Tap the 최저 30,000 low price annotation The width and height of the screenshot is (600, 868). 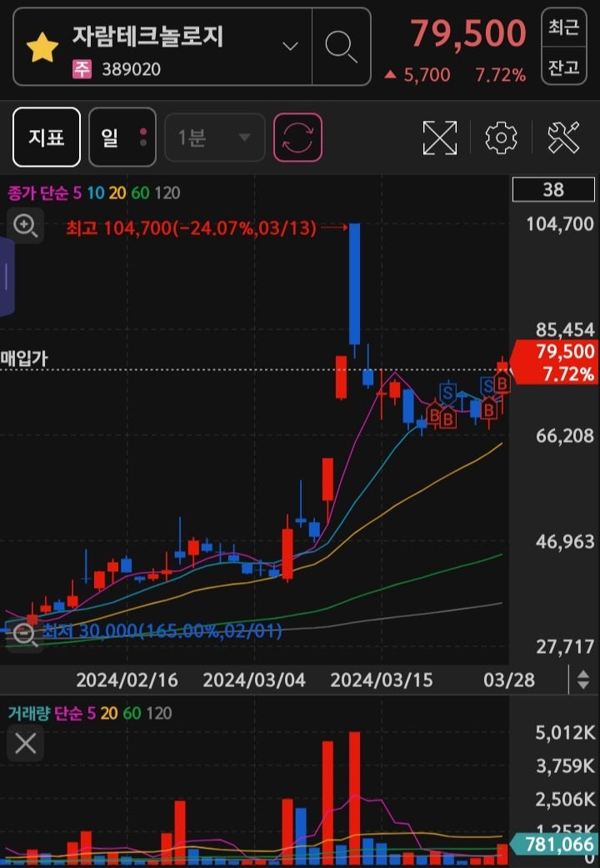point(162,630)
